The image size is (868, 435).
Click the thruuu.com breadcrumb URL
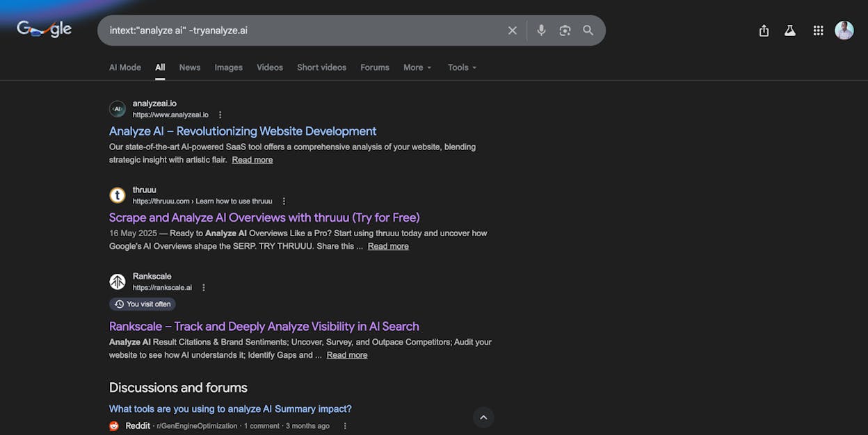click(x=202, y=201)
